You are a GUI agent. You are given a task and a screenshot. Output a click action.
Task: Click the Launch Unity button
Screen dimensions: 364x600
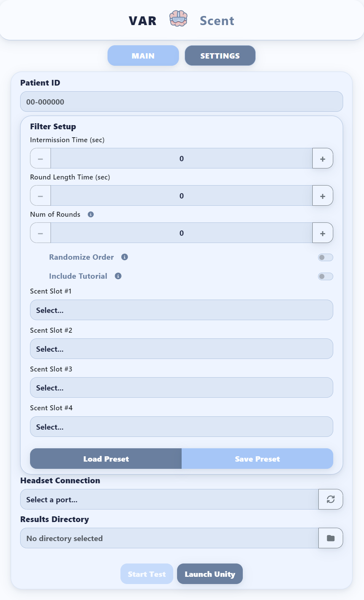click(210, 574)
